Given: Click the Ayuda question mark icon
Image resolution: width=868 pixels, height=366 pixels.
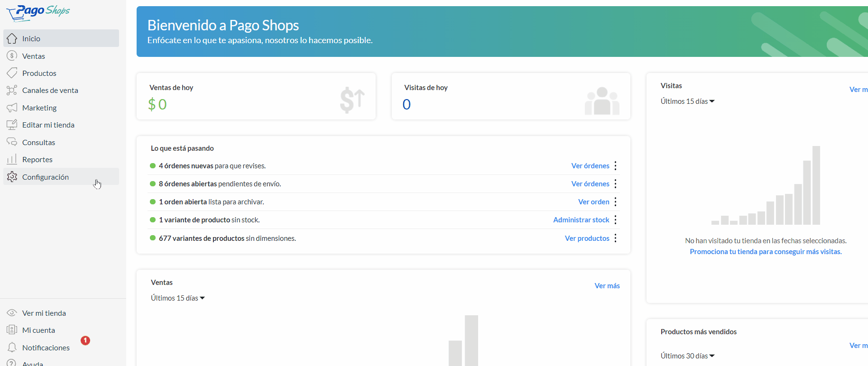Looking at the screenshot, I should (x=12, y=363).
